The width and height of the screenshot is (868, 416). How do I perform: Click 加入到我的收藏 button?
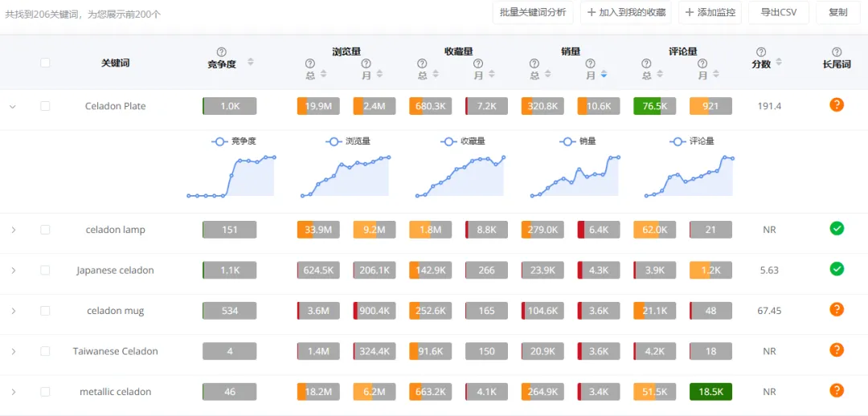(626, 13)
